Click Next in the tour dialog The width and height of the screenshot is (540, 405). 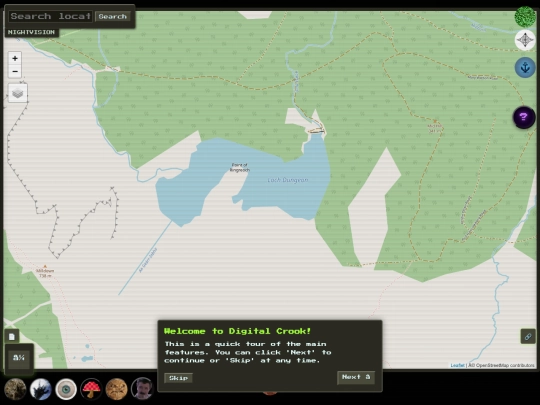tap(356, 377)
